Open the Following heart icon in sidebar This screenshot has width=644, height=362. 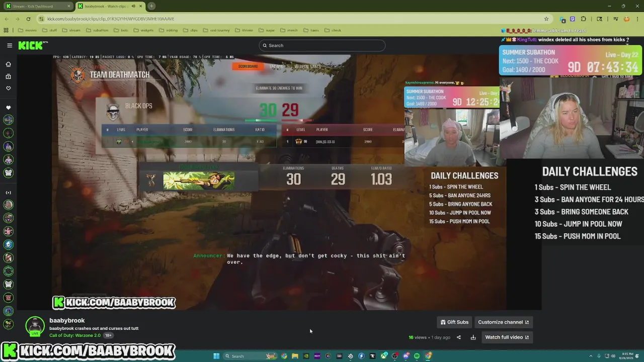tap(8, 88)
